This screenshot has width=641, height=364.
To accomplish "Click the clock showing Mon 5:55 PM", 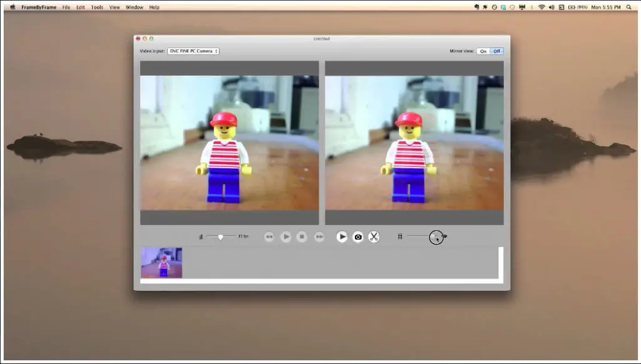I will point(606,7).
